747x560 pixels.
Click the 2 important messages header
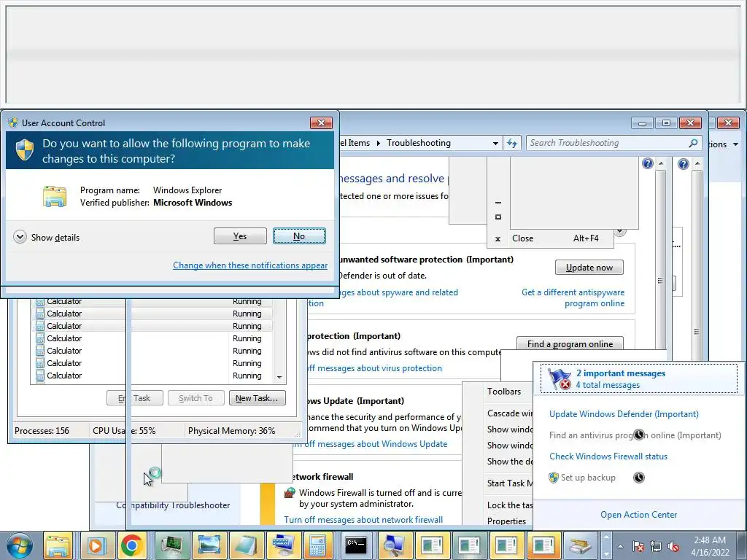(620, 373)
